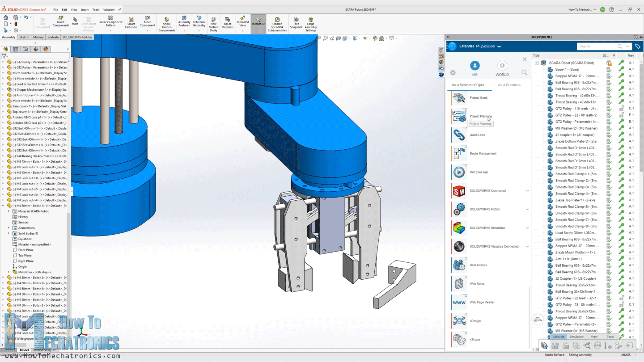This screenshot has height=362, width=644.
Task: Select SOLIDWORKS Simulation in MySession panel
Action: (487, 228)
